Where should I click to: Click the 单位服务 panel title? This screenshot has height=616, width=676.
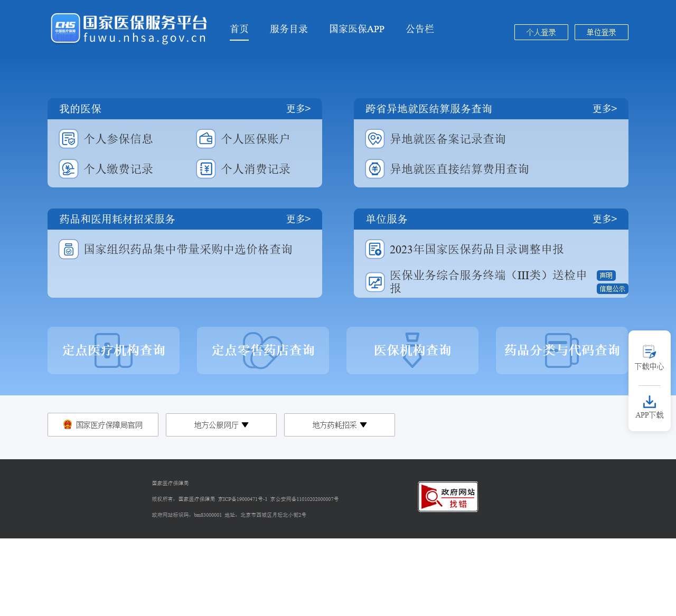(387, 219)
